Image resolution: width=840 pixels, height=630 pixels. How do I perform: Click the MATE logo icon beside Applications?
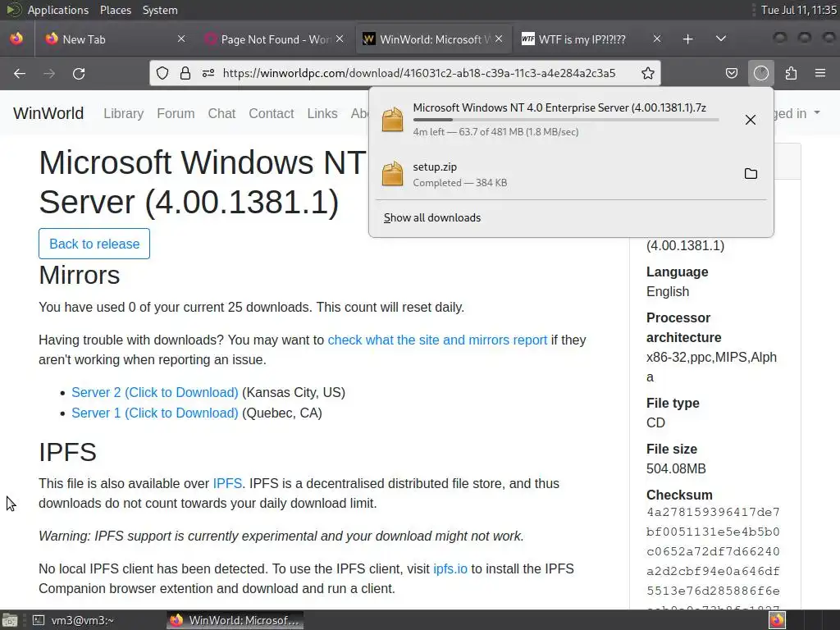[14, 10]
